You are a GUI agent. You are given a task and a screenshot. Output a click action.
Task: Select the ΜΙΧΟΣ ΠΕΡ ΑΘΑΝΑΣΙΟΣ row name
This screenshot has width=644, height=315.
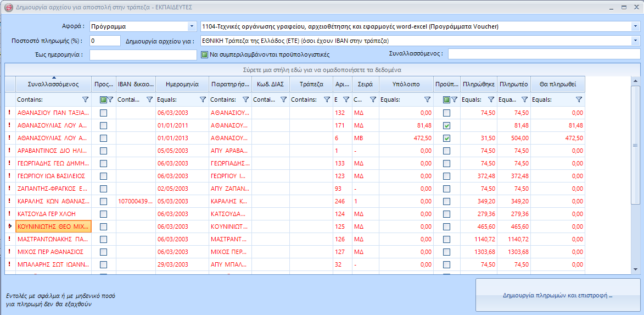pyautogui.click(x=51, y=252)
